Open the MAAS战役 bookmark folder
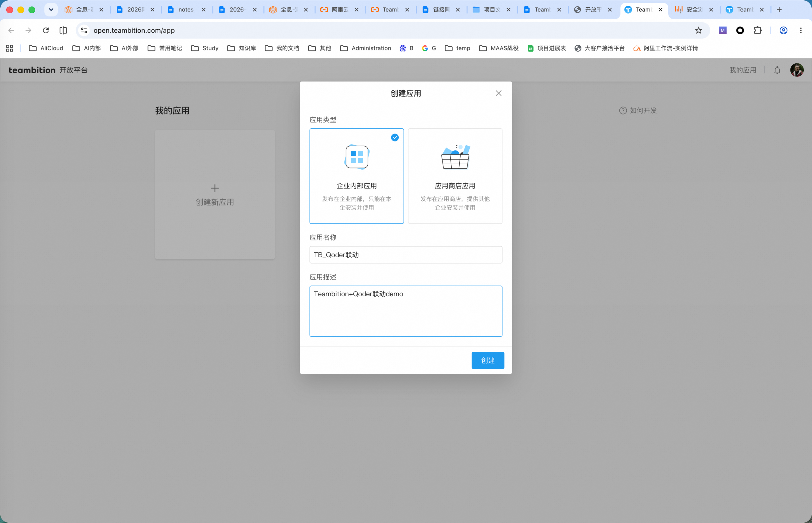The height and width of the screenshot is (523, 812). coord(499,48)
